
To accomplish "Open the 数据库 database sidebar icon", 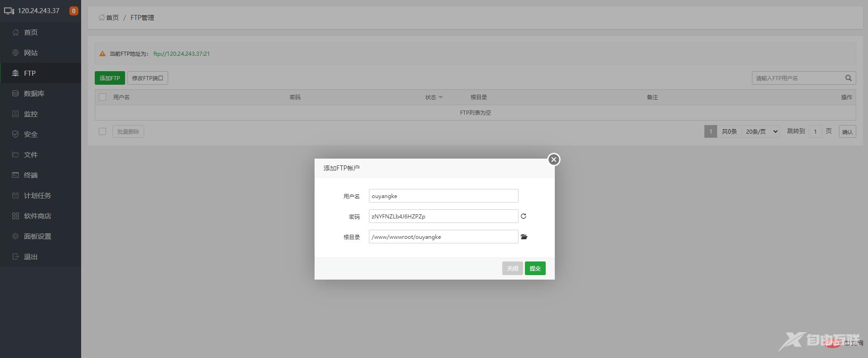I will click(x=15, y=93).
